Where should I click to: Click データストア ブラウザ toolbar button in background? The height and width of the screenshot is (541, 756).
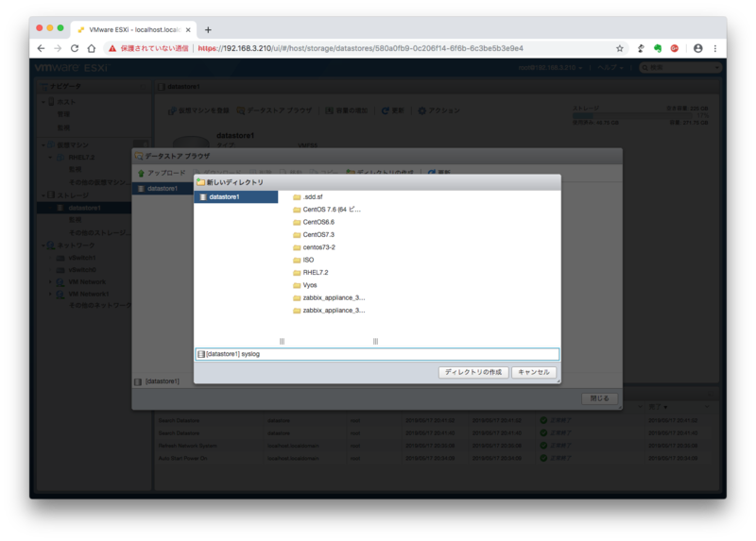(274, 110)
